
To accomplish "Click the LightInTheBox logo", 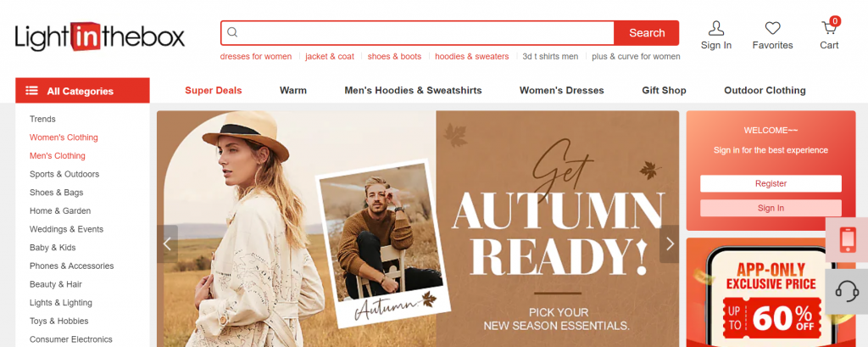I will point(100,36).
